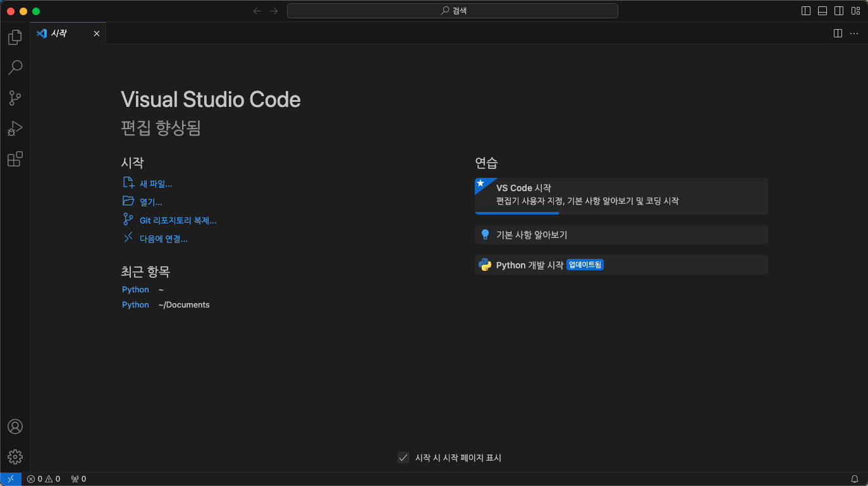Open the Run and Debug view
This screenshot has height=486, width=868.
point(15,128)
